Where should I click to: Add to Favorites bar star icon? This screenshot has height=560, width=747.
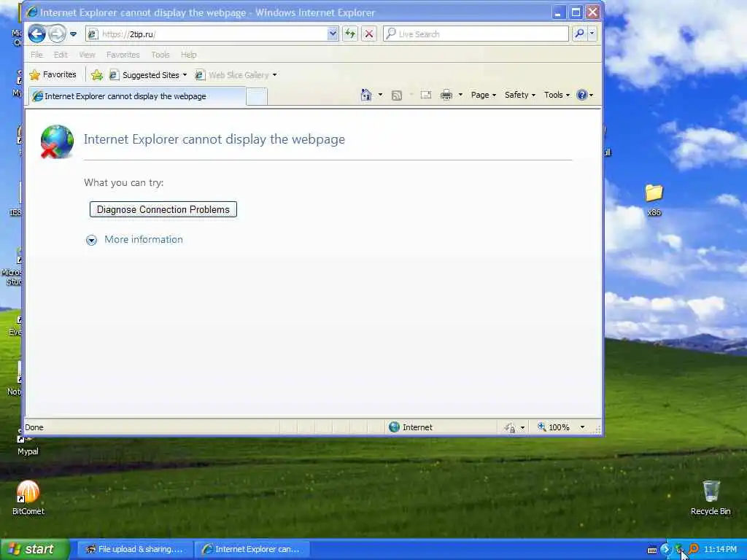point(97,75)
